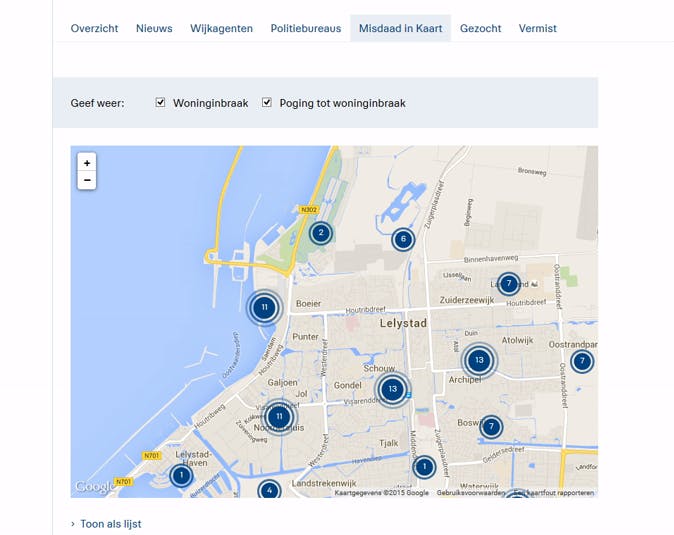Click the Lelystad city label
The image size is (674, 535).
[403, 323]
